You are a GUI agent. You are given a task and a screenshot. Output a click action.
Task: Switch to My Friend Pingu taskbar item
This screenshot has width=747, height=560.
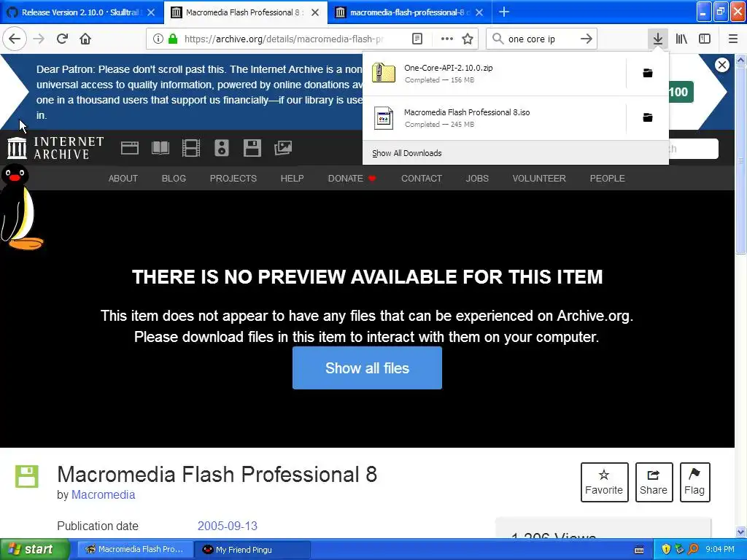(253, 550)
